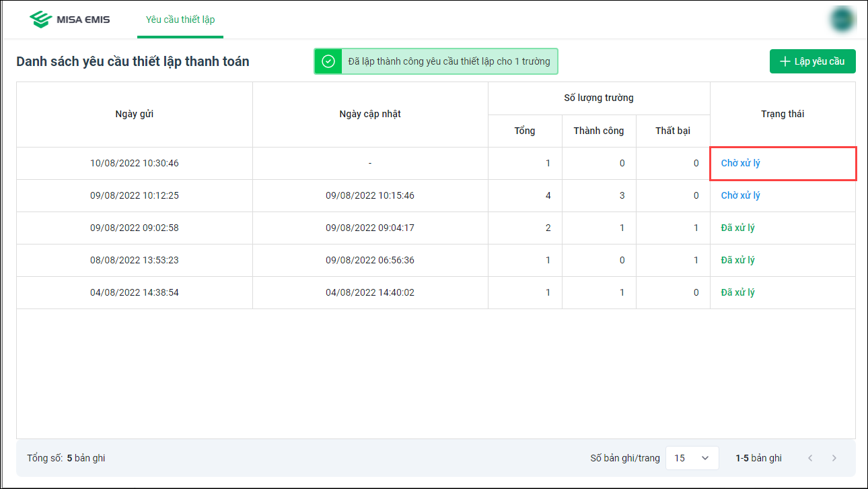The width and height of the screenshot is (868, 489).
Task: Open the Yêu cầu thiết lập tab
Action: (x=180, y=20)
